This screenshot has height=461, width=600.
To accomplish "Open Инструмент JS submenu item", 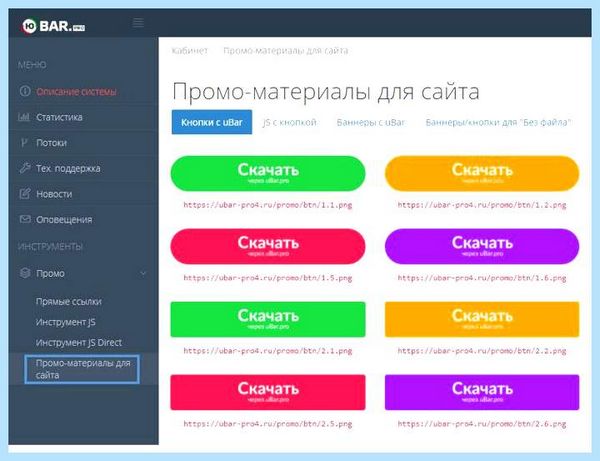I will click(x=65, y=322).
